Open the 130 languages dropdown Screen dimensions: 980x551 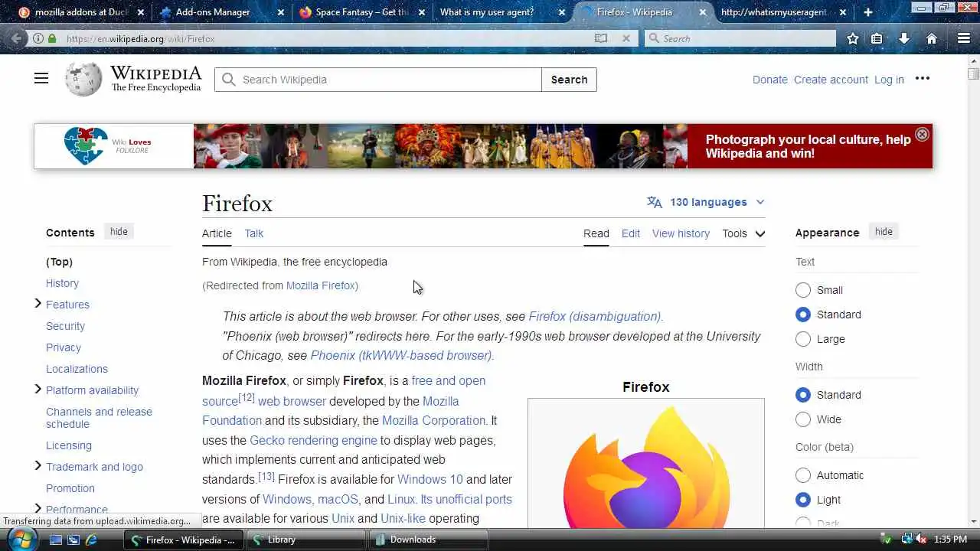(706, 202)
